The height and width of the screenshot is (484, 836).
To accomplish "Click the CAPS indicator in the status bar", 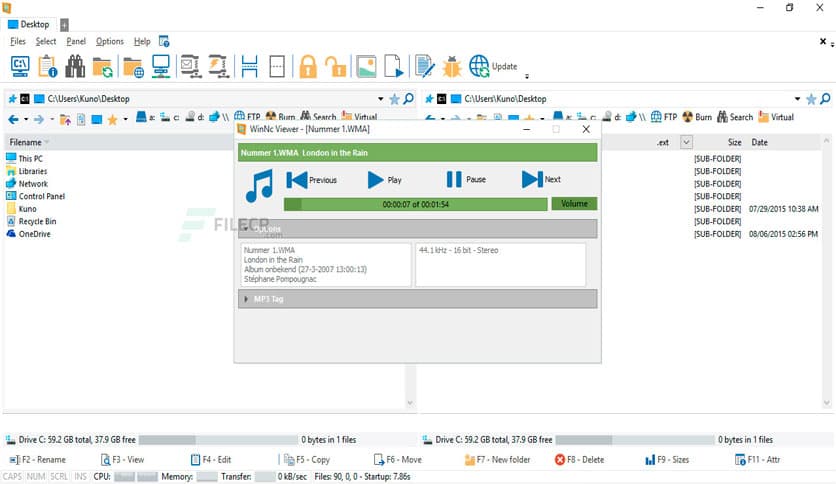I will click(x=12, y=477).
